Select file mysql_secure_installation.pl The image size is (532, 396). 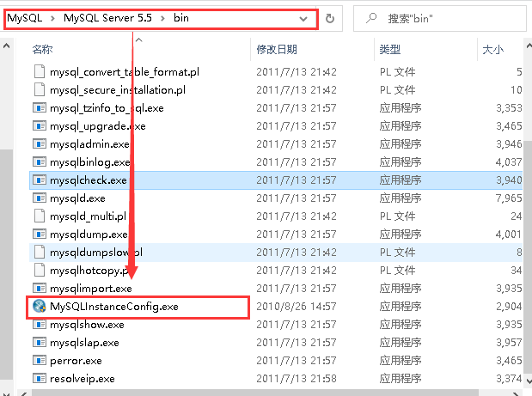point(118,90)
